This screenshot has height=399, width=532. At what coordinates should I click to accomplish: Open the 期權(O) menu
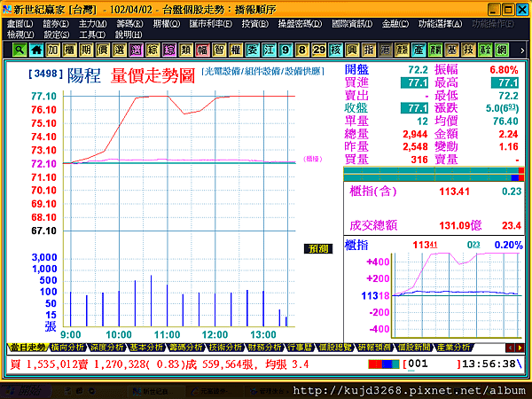click(167, 24)
